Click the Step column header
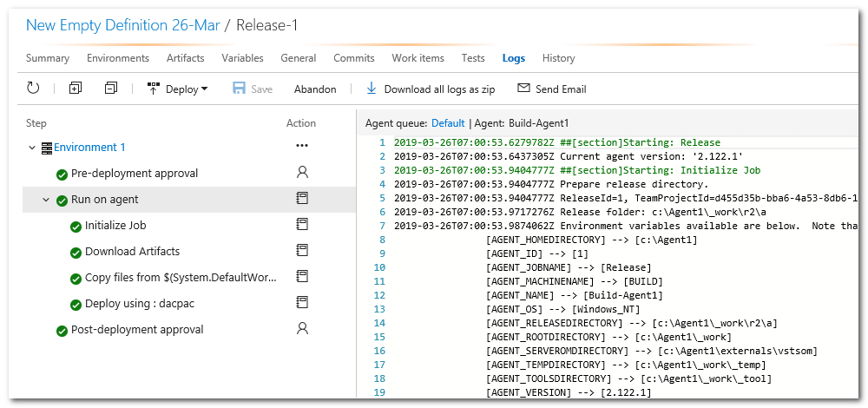Screen dimensions: 868x408 36,123
